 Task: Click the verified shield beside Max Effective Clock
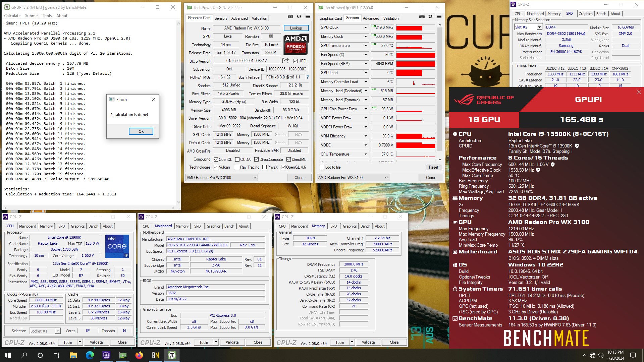538,170
